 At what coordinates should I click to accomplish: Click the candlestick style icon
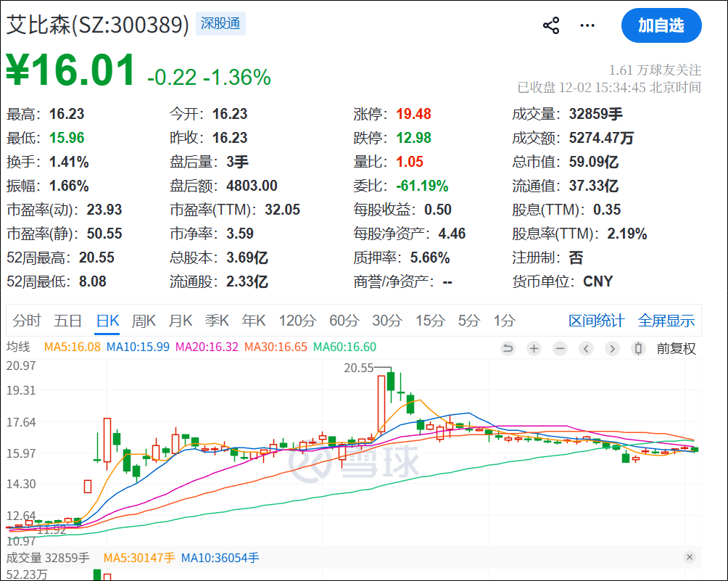(638, 348)
